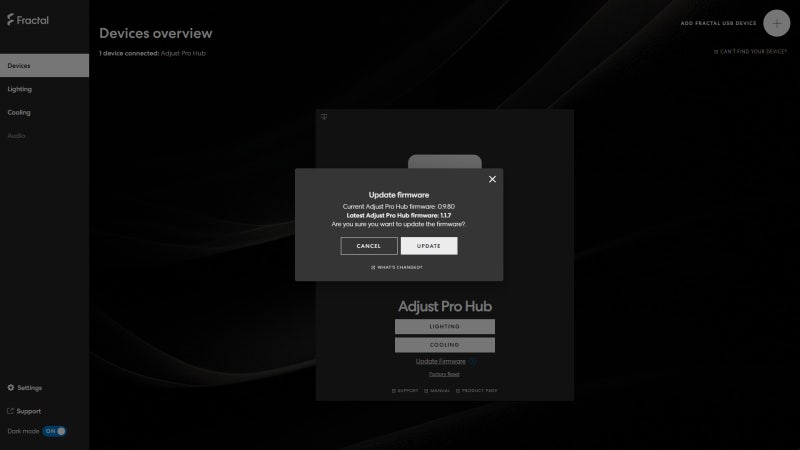Open Settings via the gear icon
The height and width of the screenshot is (450, 800).
tap(11, 388)
